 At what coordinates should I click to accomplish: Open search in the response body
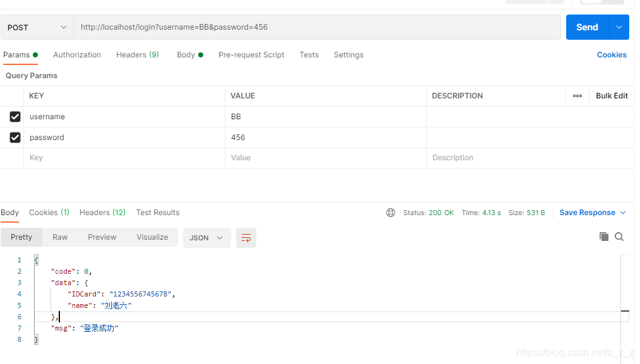619,237
